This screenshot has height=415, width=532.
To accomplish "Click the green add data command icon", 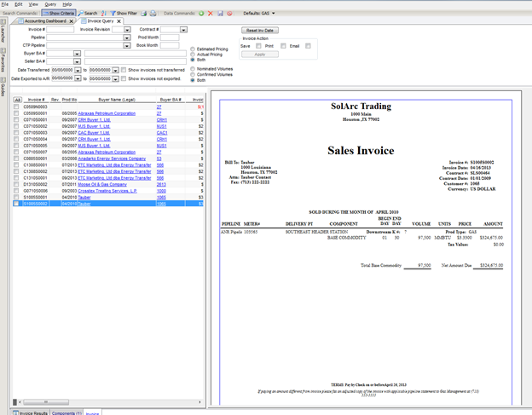I will tap(201, 14).
